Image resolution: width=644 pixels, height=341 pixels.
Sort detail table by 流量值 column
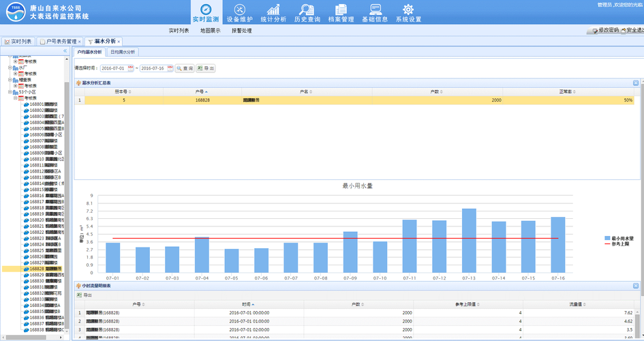[x=578, y=304]
